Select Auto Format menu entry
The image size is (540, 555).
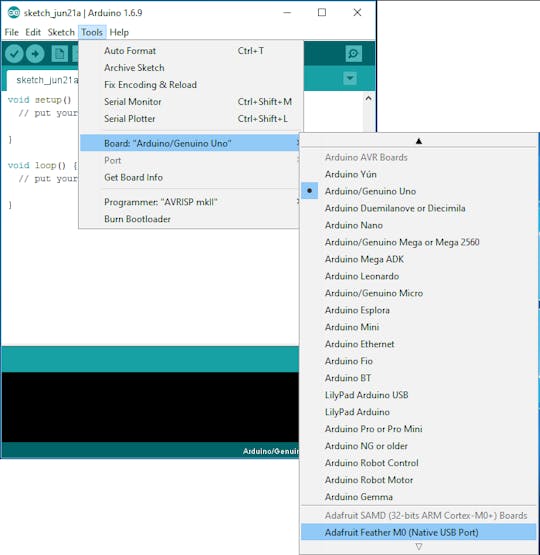pos(190,51)
